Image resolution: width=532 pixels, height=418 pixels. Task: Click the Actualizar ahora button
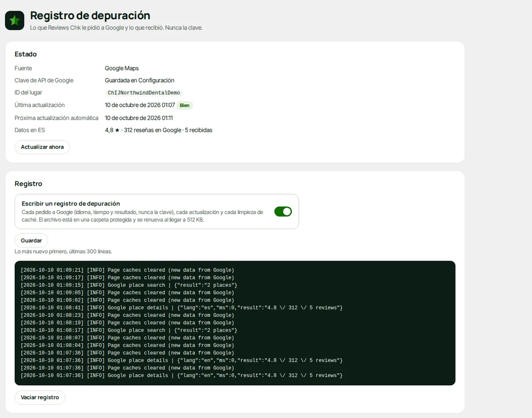click(42, 147)
